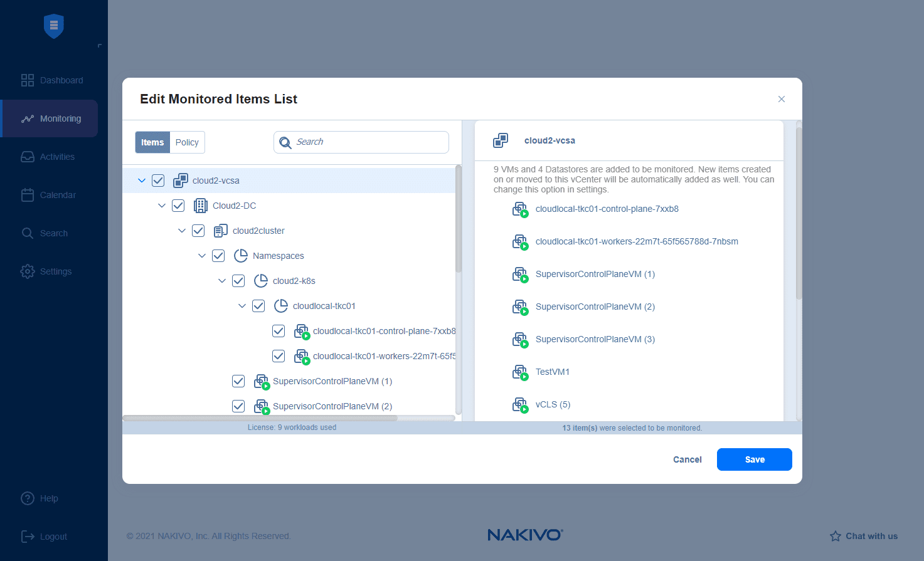Image resolution: width=924 pixels, height=561 pixels.
Task: Uncheck cloudlocal-tkc01-workers checkbox in tree
Action: [279, 356]
